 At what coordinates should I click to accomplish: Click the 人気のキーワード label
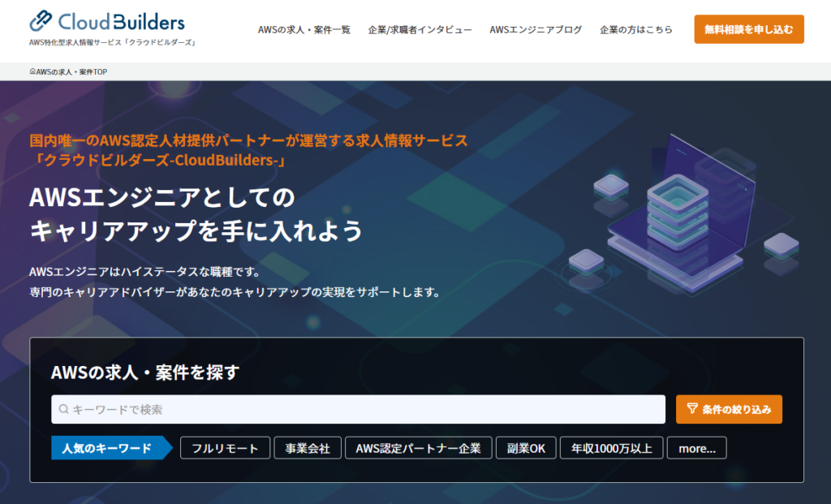tap(107, 448)
